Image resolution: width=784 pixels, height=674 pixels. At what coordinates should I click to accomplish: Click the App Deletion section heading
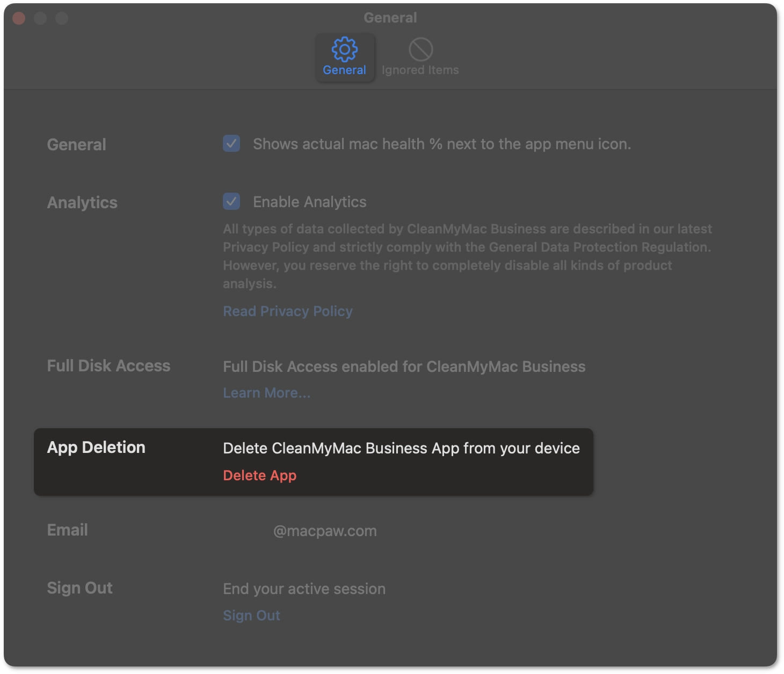point(96,448)
